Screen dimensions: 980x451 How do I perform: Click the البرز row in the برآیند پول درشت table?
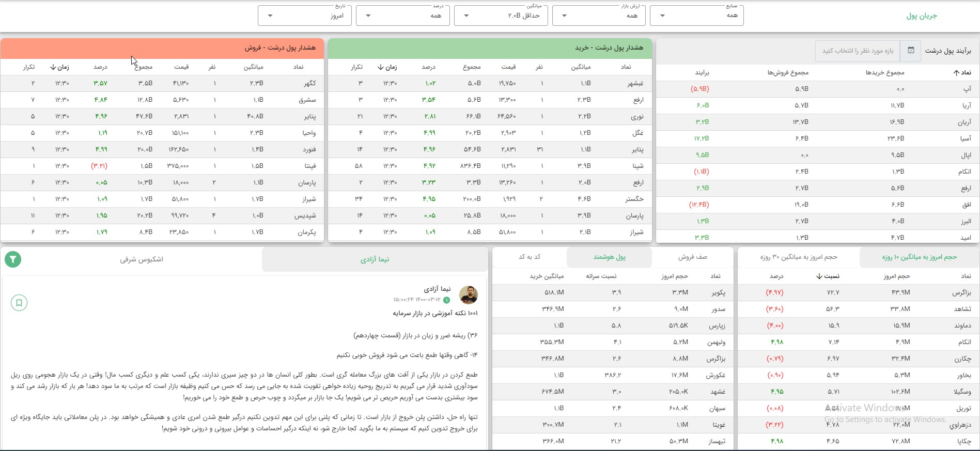click(818, 221)
